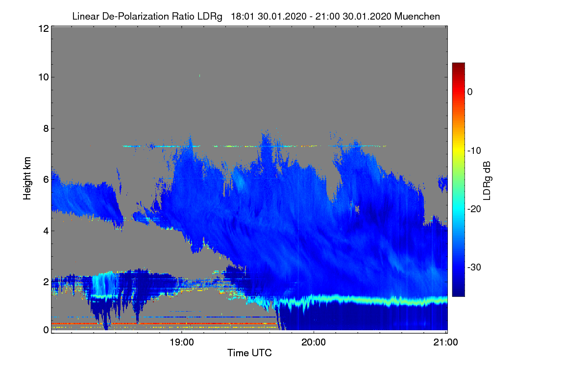The height and width of the screenshot is (392, 588).
Task: Click the colorbar '-10' value label
Action: point(474,150)
